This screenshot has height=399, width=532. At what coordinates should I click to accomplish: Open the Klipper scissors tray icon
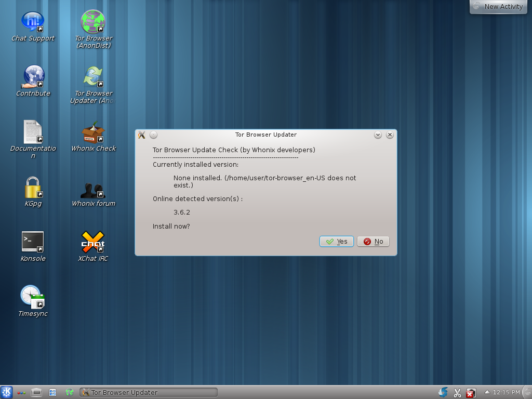[x=457, y=392]
